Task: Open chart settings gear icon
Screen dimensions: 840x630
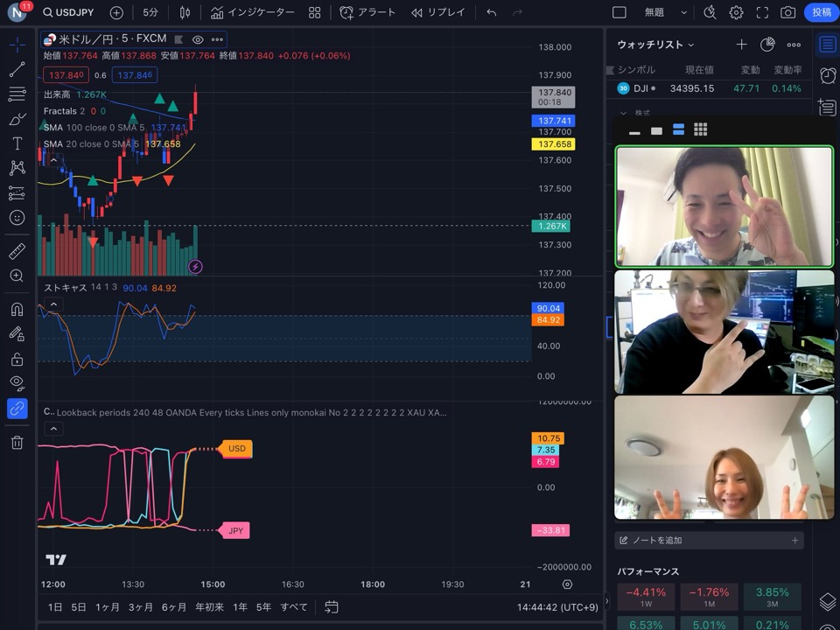Action: (736, 12)
